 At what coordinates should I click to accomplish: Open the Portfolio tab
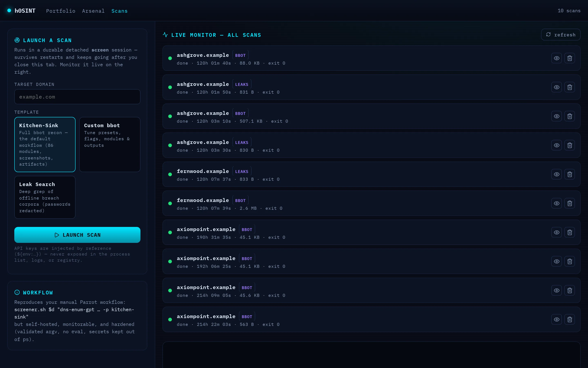pos(61,11)
